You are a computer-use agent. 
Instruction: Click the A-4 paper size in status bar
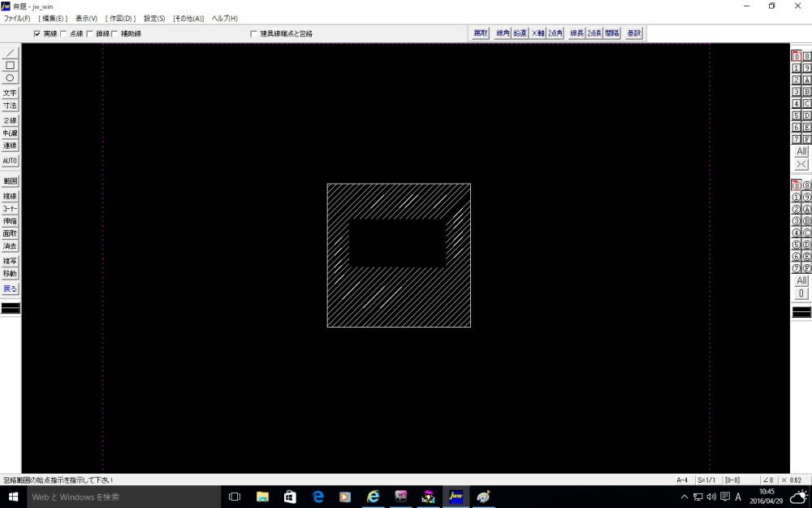pyautogui.click(x=683, y=480)
